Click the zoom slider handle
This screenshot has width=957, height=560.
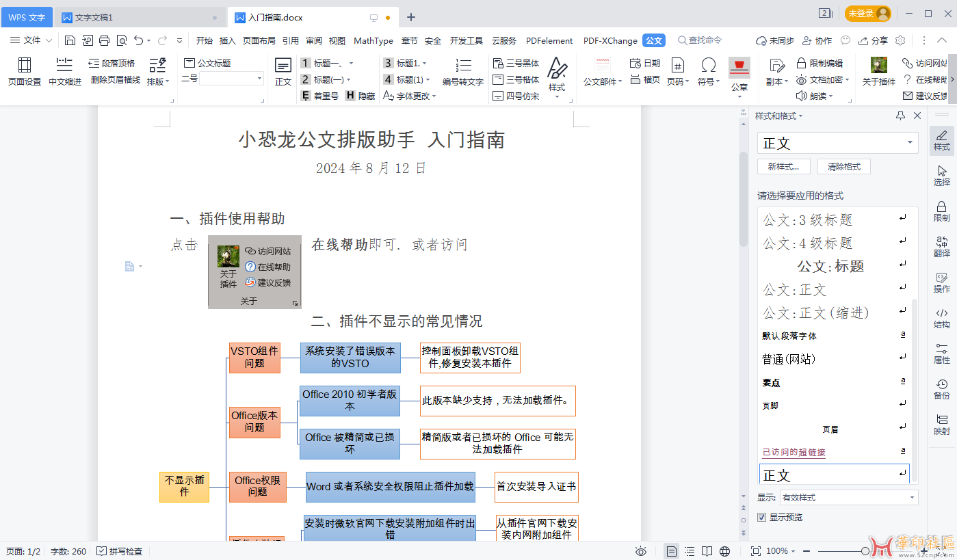(x=865, y=551)
